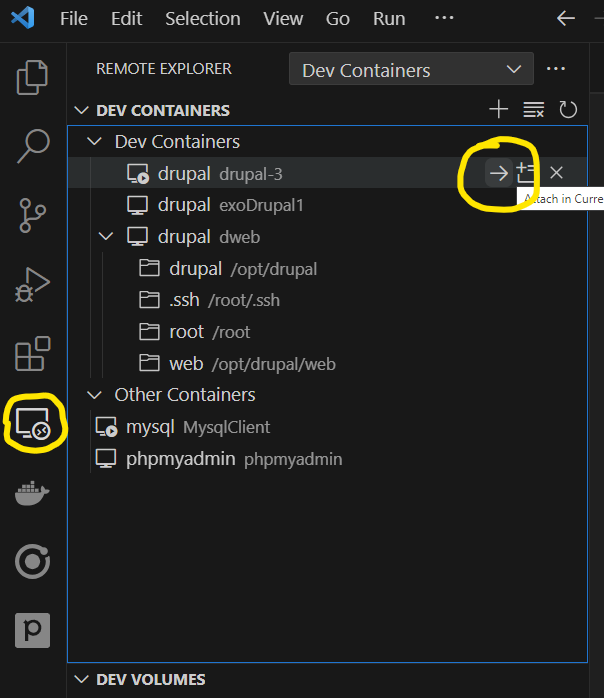Open the .ssh /root/.ssh folder entry
The height and width of the screenshot is (698, 604).
point(328,300)
